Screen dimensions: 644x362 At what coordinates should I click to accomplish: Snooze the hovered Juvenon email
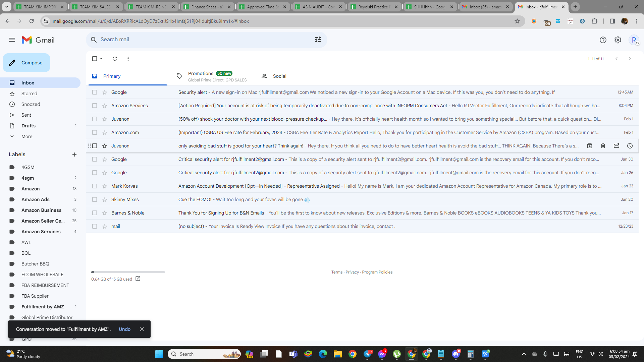(x=630, y=146)
